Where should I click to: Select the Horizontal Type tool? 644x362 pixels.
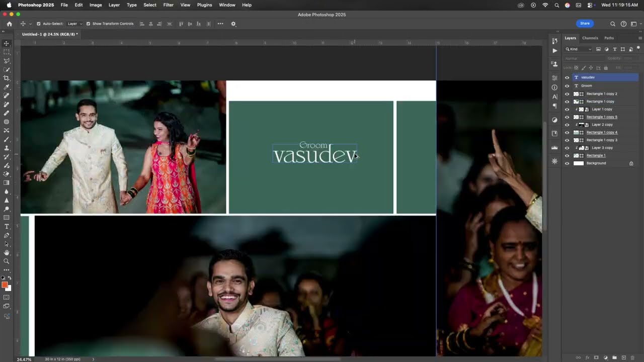pos(7,227)
